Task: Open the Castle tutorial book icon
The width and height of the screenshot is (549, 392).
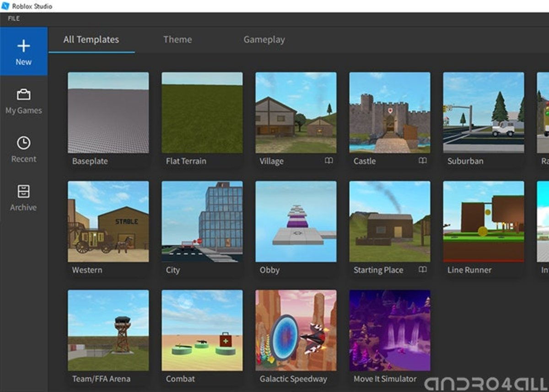Action: coord(423,161)
